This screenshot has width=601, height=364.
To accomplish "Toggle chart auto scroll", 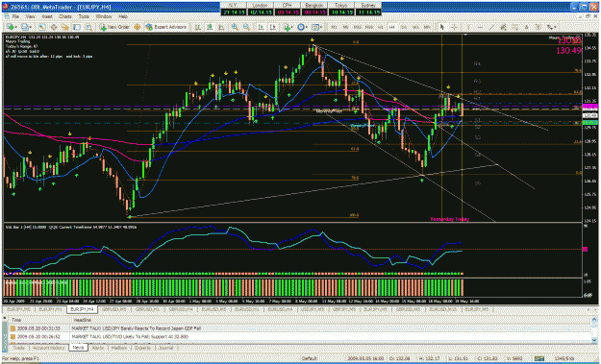I will tap(261, 27).
